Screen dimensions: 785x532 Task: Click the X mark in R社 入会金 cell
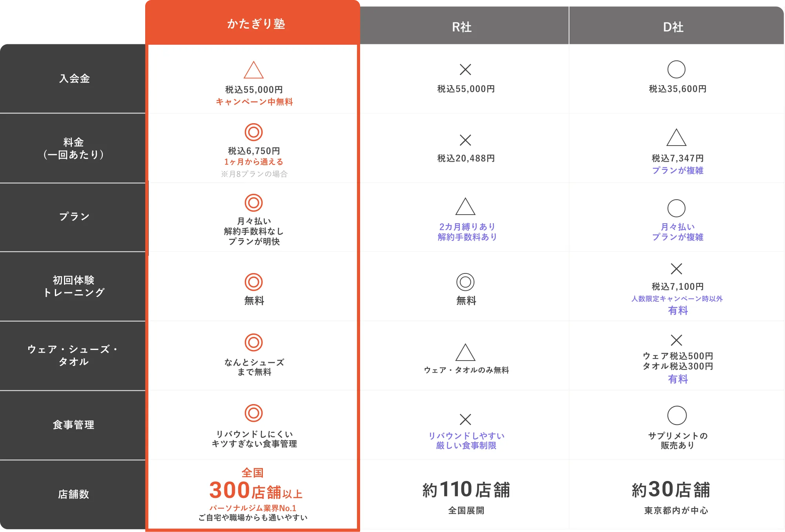pos(465,69)
